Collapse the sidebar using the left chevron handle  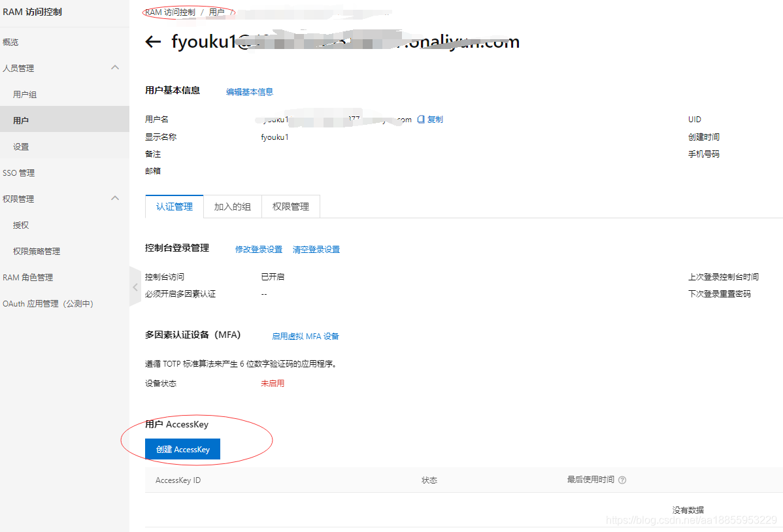tap(135, 287)
